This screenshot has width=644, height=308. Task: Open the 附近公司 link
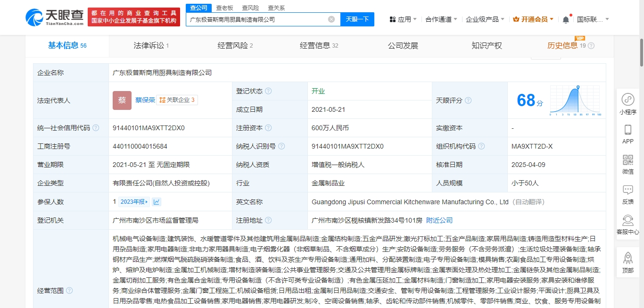coord(439,220)
